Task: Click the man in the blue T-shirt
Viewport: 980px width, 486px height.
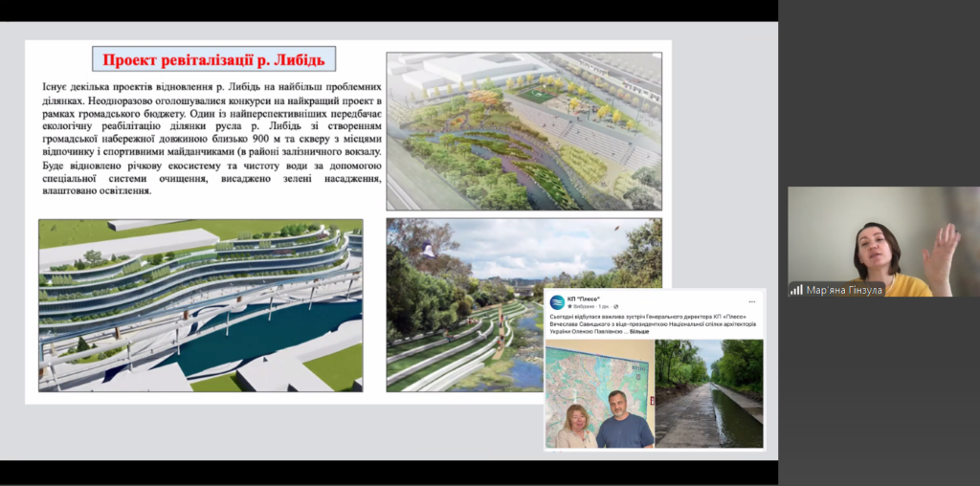Action: [623, 421]
